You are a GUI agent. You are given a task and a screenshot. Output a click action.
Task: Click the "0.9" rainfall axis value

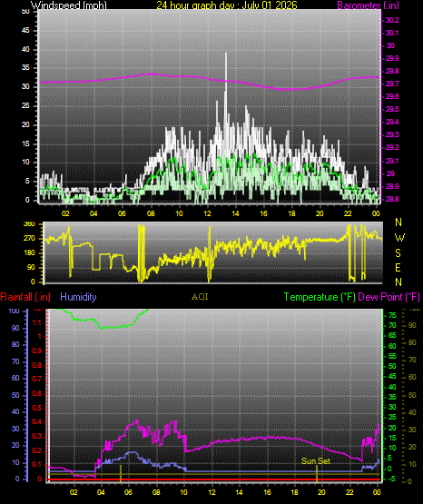(x=37, y=351)
